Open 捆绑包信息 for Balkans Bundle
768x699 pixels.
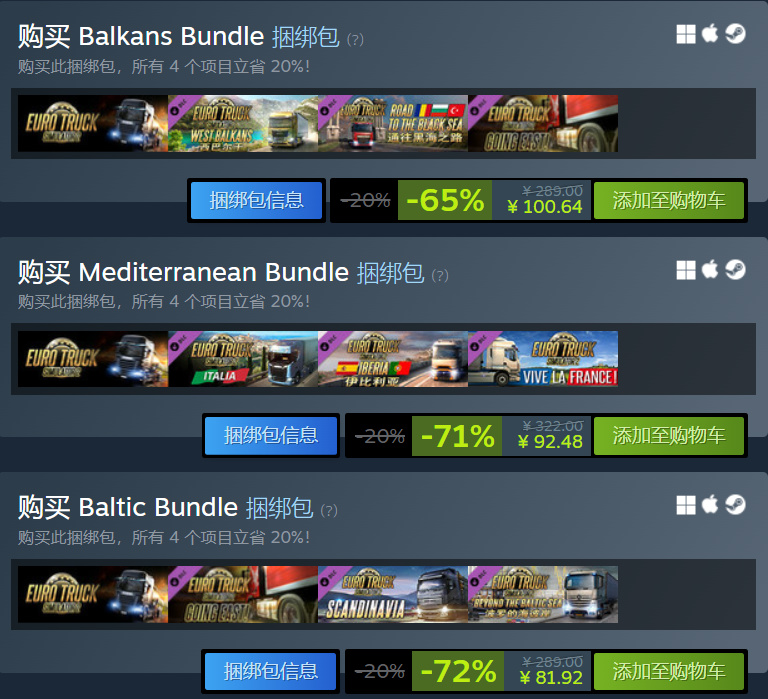click(x=256, y=200)
